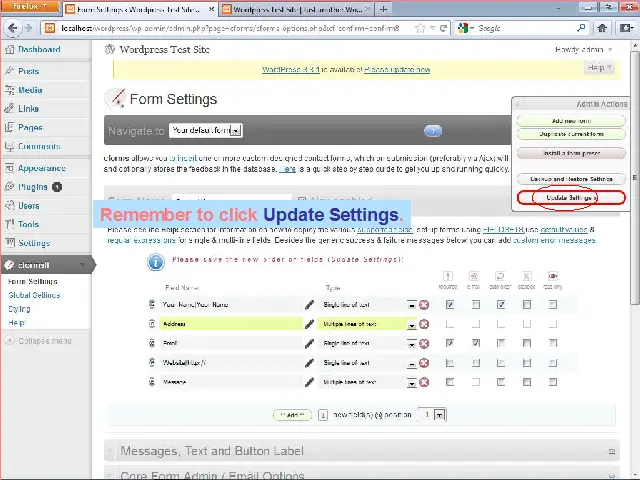Open Plugins in the sidebar
The width and height of the screenshot is (640, 480).
tap(33, 187)
